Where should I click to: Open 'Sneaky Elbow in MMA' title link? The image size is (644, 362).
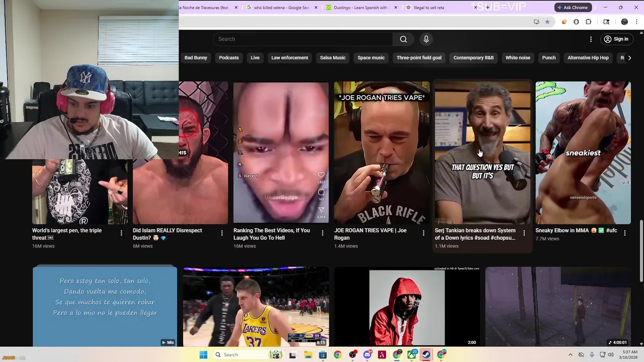coord(576,230)
